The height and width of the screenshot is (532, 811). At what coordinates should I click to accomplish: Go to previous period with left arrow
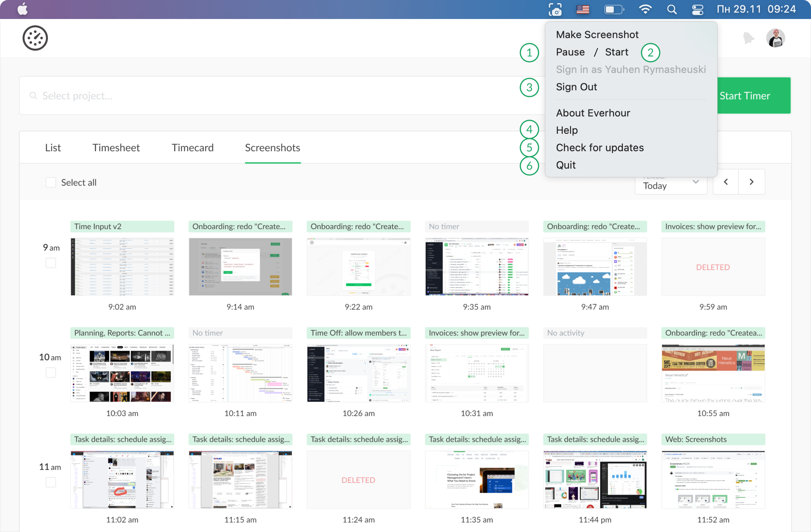pos(726,182)
